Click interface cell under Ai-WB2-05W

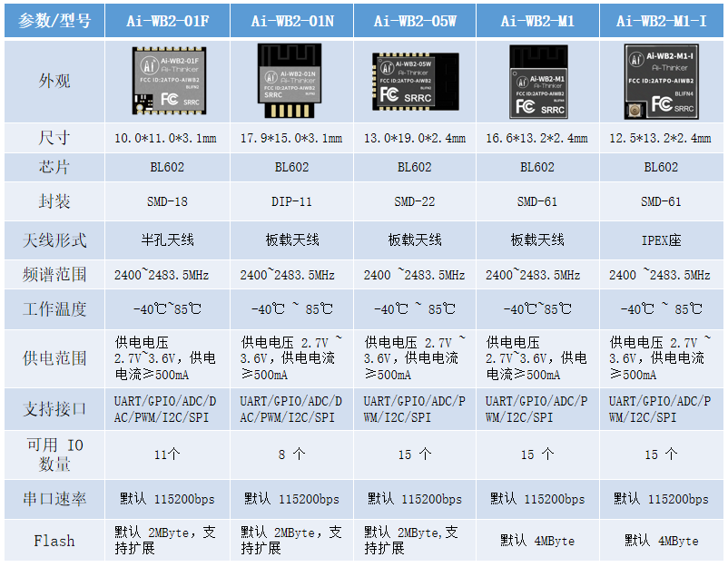(414, 409)
